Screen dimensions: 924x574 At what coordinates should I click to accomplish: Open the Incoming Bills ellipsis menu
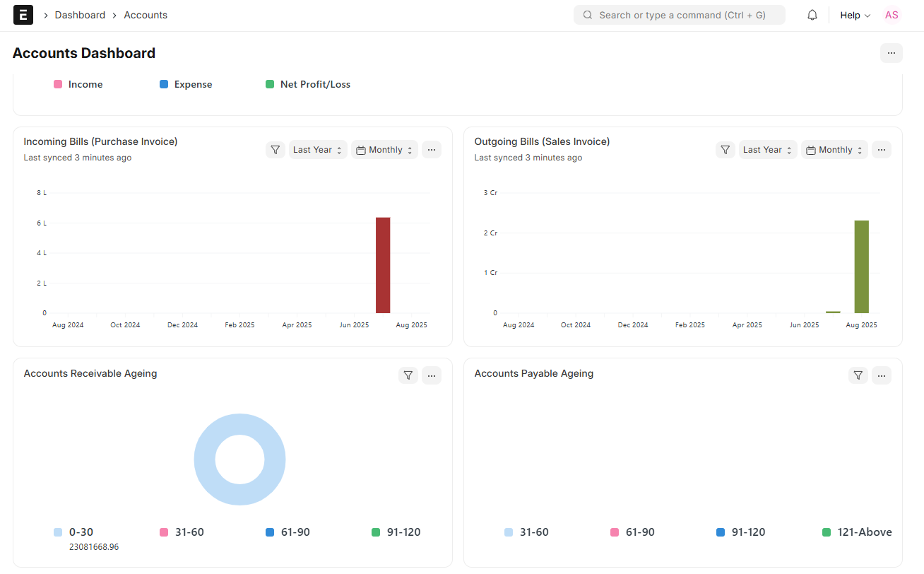click(x=432, y=149)
